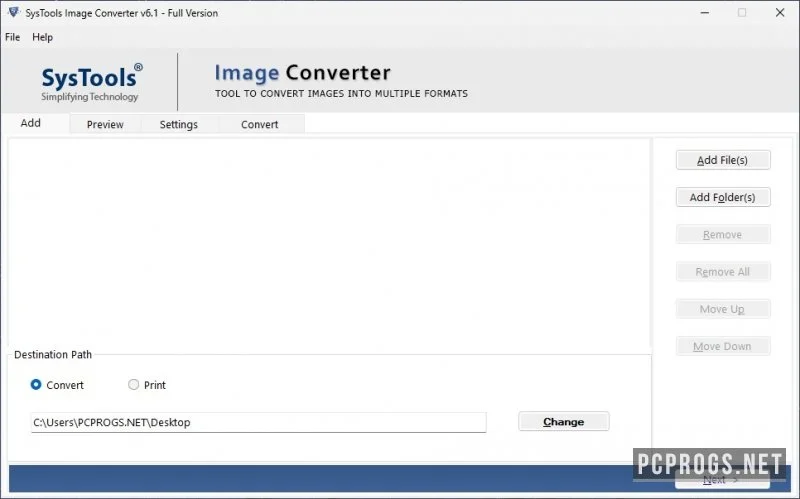The width and height of the screenshot is (800, 499).
Task: Select the Print radio button
Action: (x=134, y=385)
